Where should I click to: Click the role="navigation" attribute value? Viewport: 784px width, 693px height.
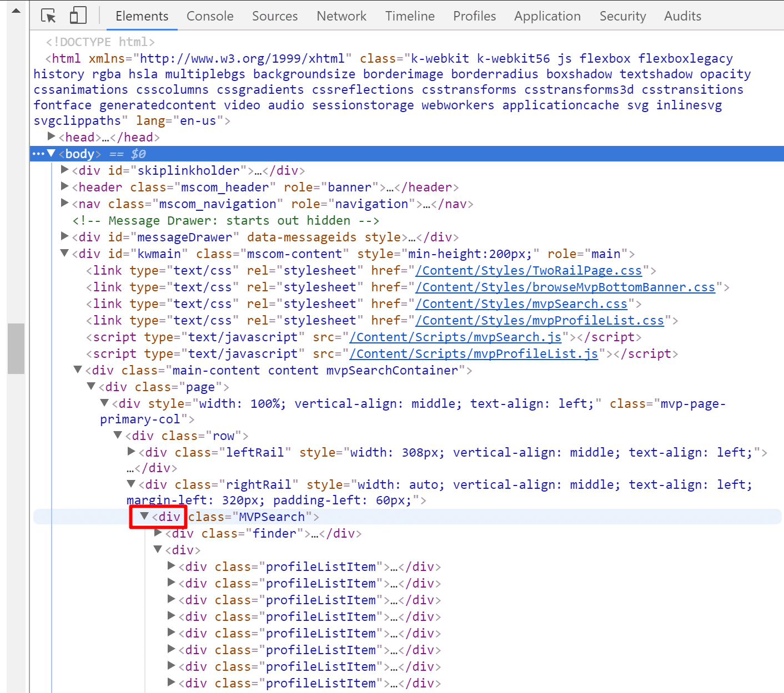(371, 204)
